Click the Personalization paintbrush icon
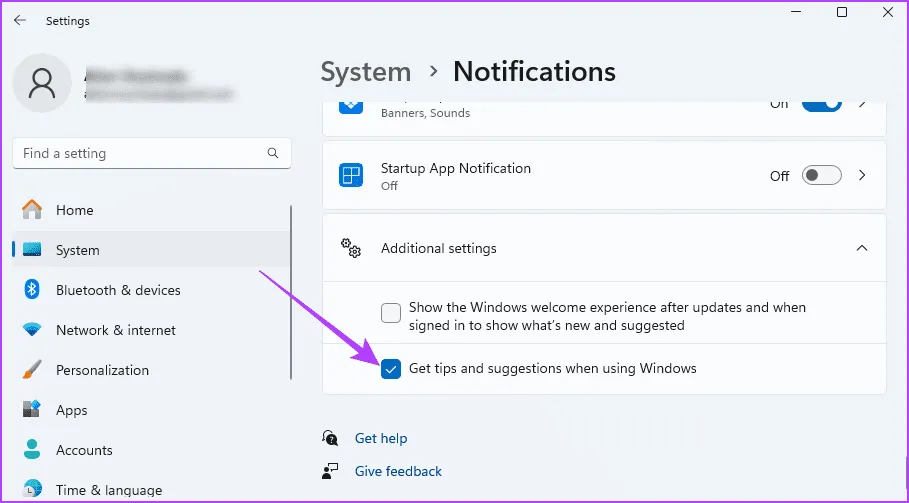Screen dimensions: 909x503 coord(32,370)
